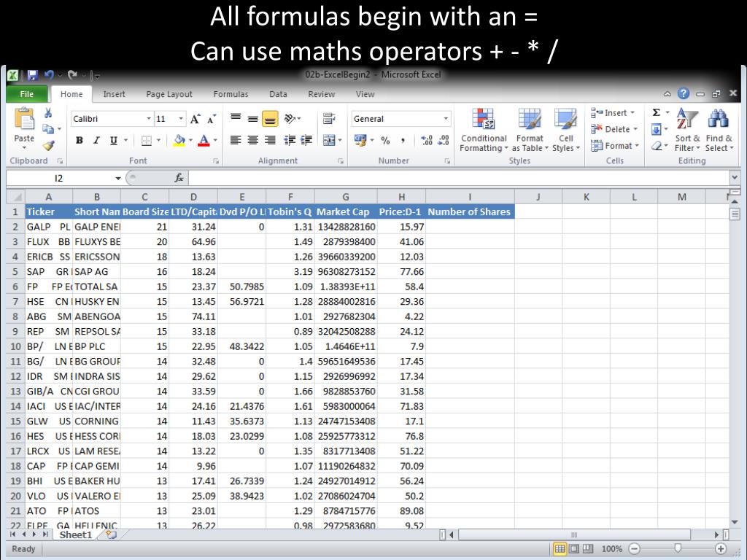Toggle Bottom Align for cells

(270, 118)
